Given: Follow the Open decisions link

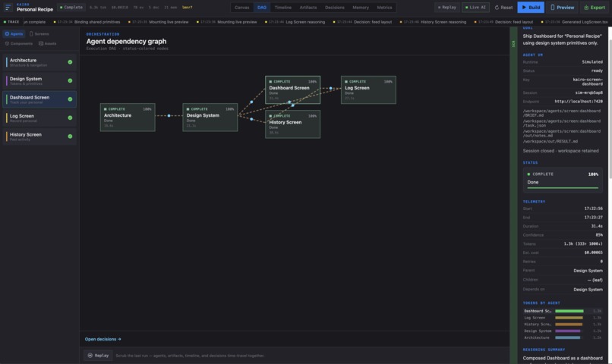Looking at the screenshot, I should pyautogui.click(x=103, y=339).
